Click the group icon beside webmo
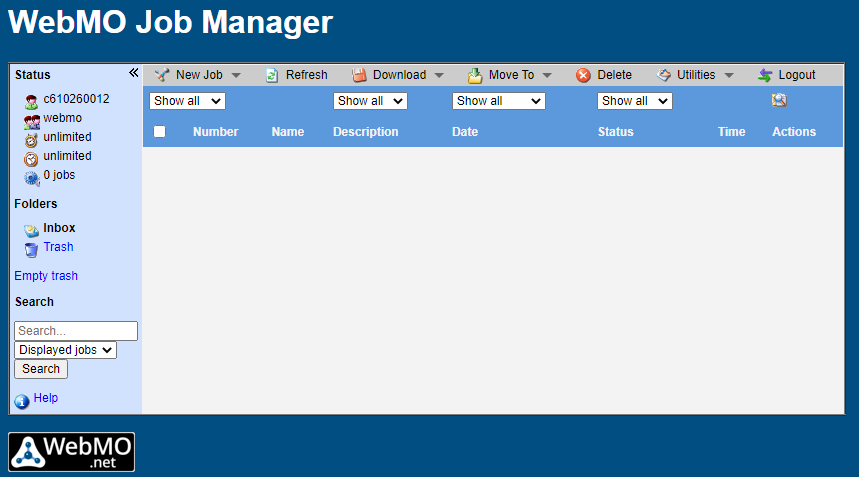 (x=31, y=122)
